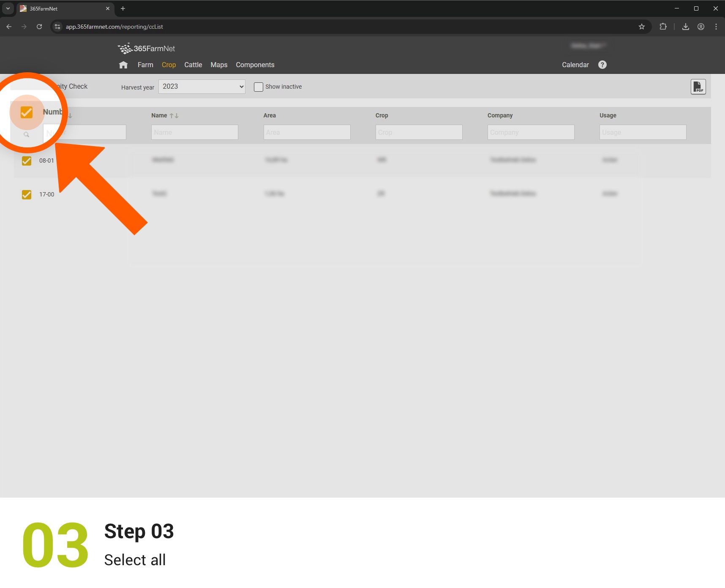725x588 pixels.
Task: Open browser extensions puzzle icon
Action: 663,27
